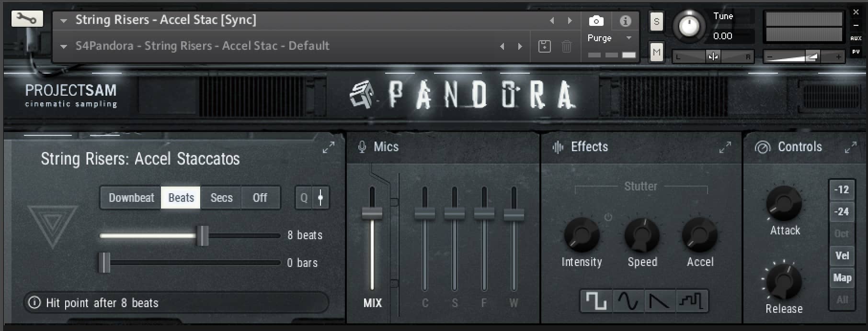The image size is (868, 331).
Task: Select the sawtooth ramp stutter shape
Action: pos(660,301)
